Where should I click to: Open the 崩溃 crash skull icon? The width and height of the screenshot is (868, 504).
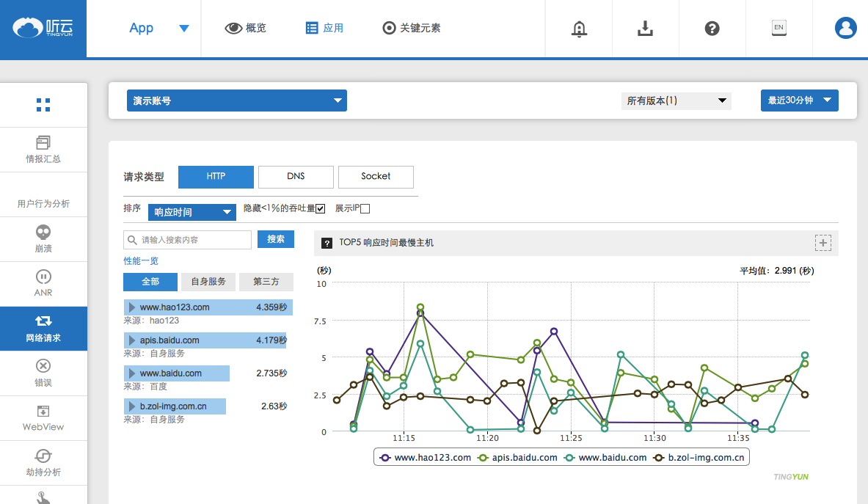[43, 233]
